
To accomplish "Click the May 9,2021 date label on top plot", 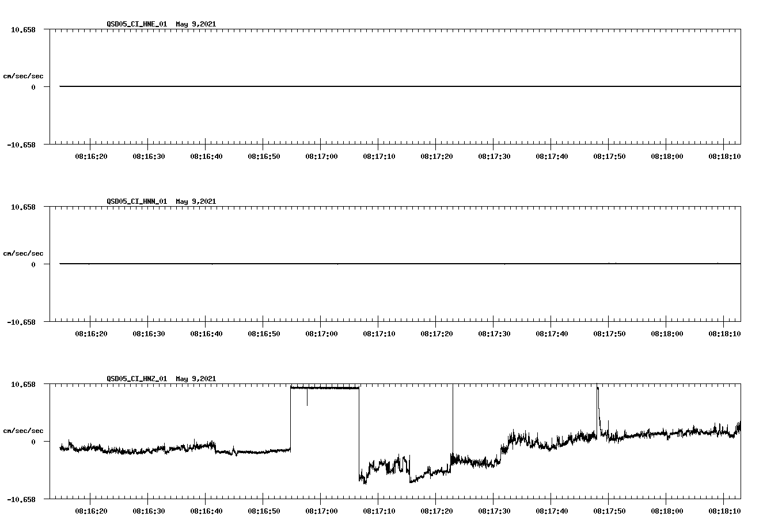I will 196,25.
